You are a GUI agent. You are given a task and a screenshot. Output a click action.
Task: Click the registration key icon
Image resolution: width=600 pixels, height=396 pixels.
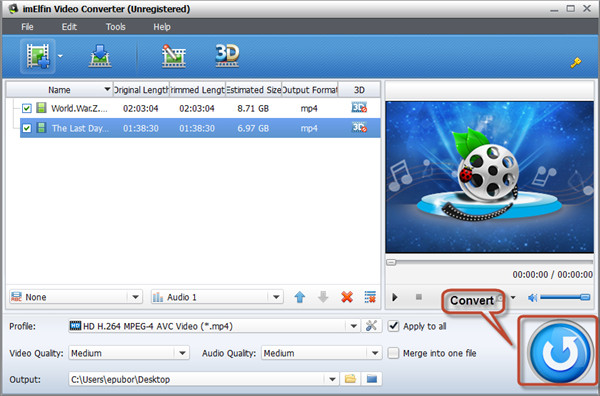[576, 62]
